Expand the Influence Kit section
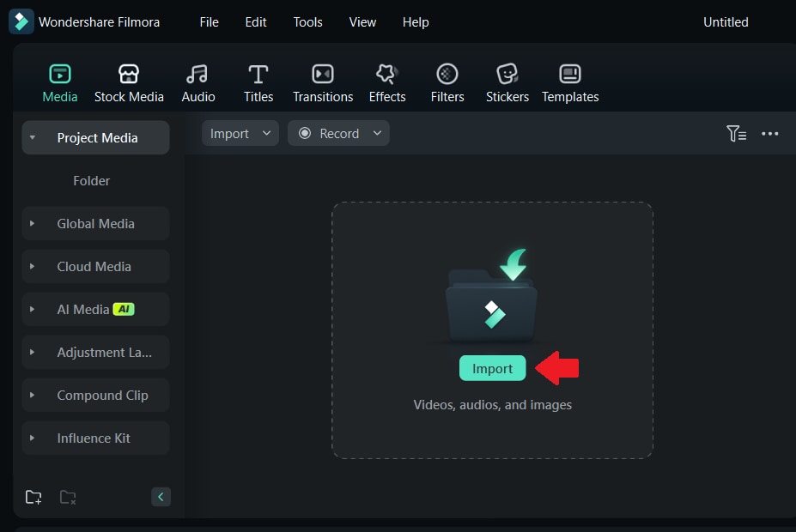The image size is (796, 532). [32, 438]
